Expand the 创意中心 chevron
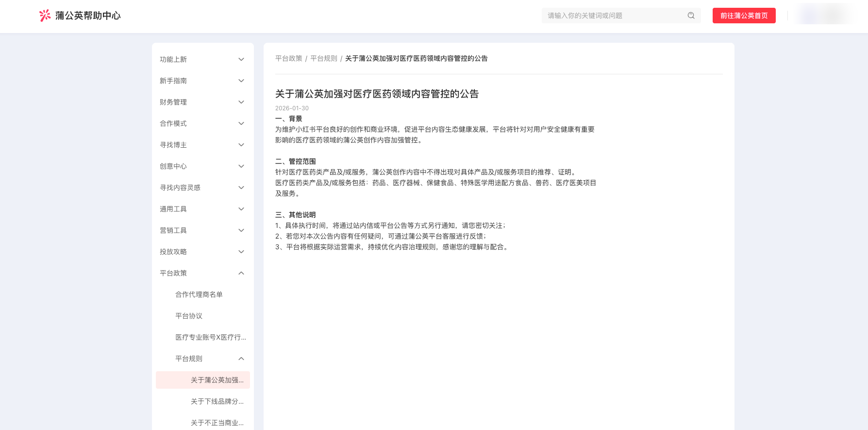Image resolution: width=868 pixels, height=430 pixels. (241, 166)
